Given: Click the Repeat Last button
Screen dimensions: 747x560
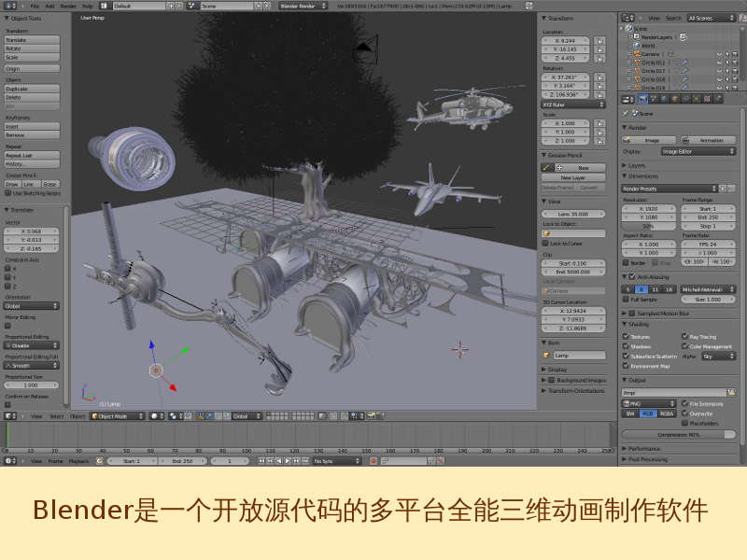Looking at the screenshot, I should pyautogui.click(x=33, y=155).
